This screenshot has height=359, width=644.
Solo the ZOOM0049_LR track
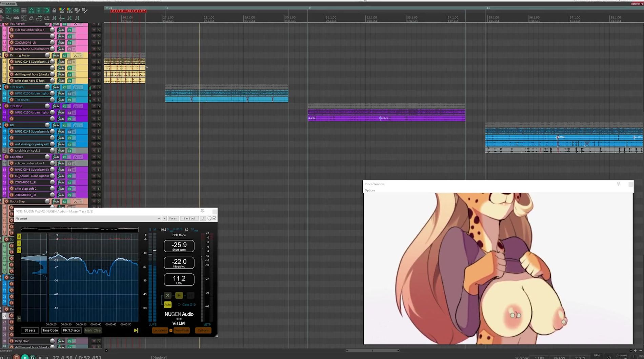pos(99,43)
